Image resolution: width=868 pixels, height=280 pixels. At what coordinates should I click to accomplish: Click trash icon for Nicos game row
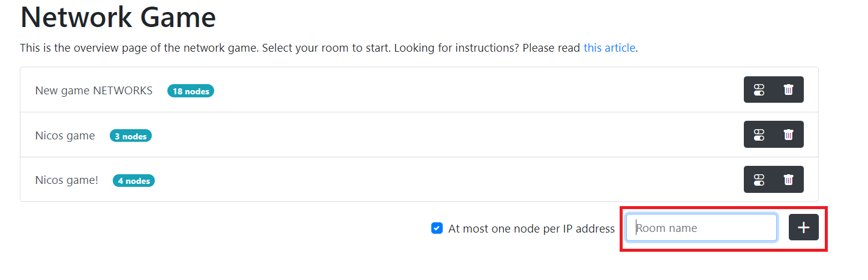coord(788,135)
